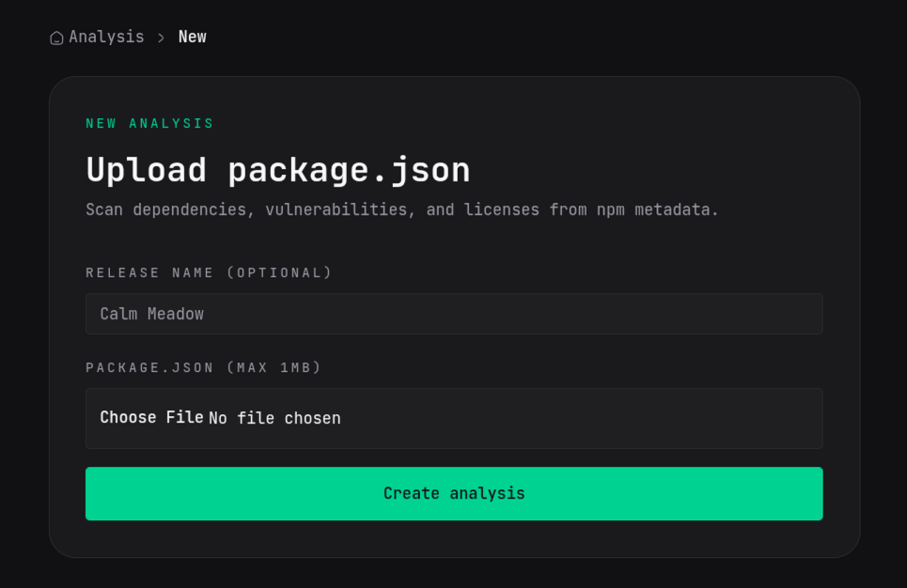Click empty area inside the file upload box
The width and height of the screenshot is (907, 588).
(583, 418)
